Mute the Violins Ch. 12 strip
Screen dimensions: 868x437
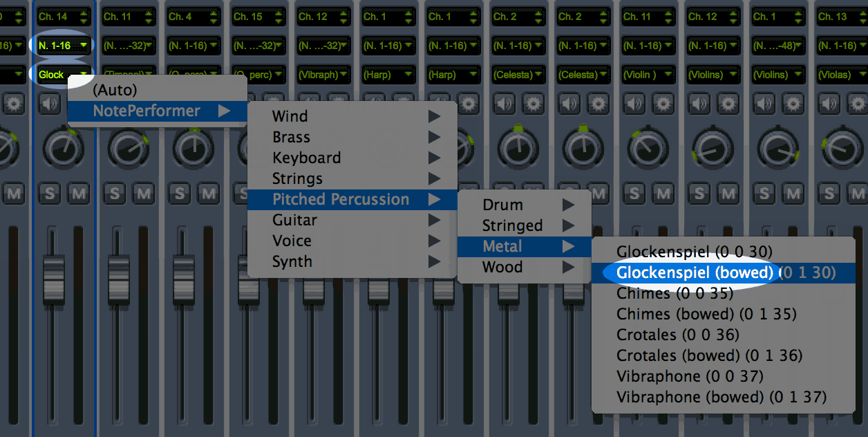(x=729, y=193)
